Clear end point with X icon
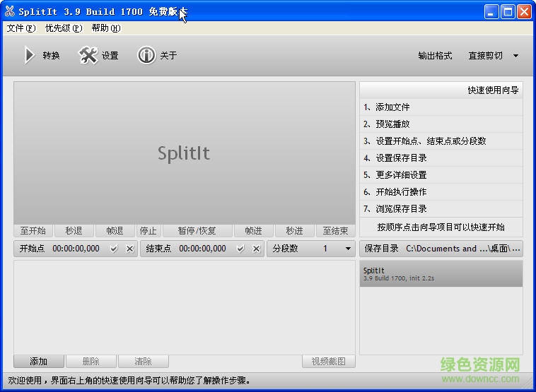 (x=256, y=249)
